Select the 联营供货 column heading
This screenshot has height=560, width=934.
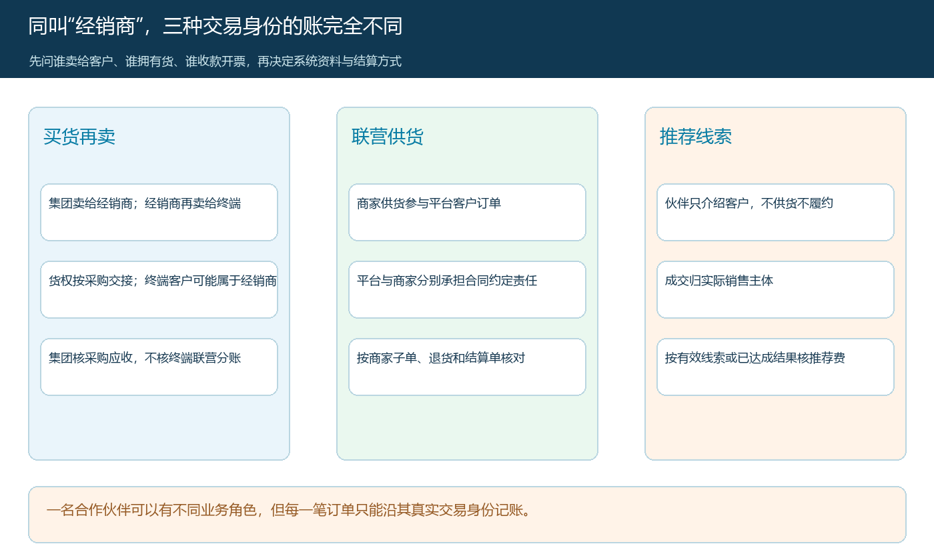[x=388, y=137]
